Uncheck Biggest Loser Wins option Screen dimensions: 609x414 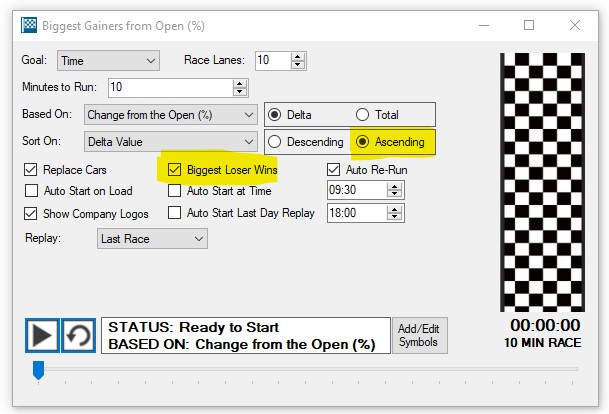coord(175,170)
